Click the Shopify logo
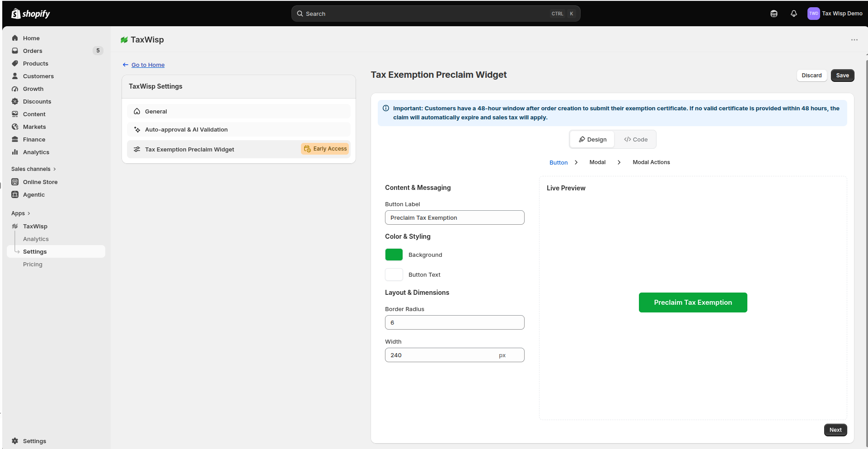Image resolution: width=868 pixels, height=449 pixels. (30, 14)
